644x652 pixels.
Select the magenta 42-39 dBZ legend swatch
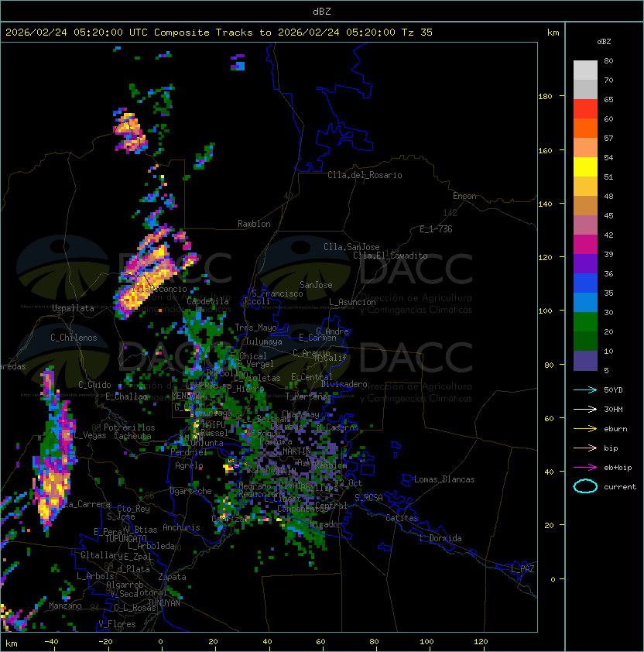click(585, 245)
